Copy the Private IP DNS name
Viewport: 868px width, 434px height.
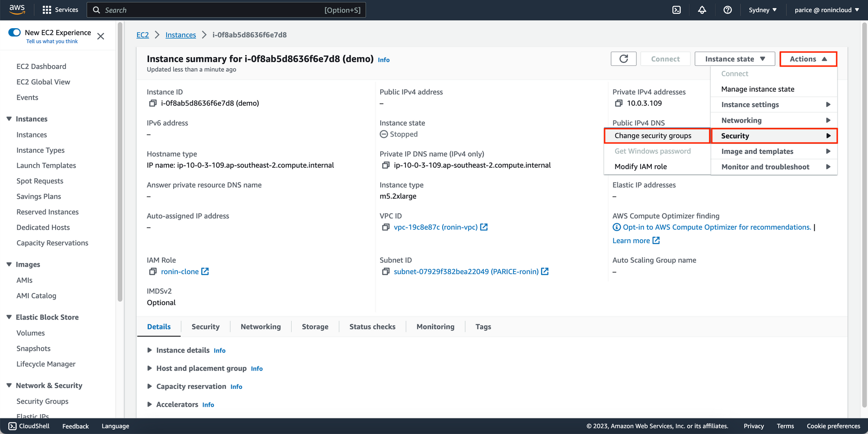pyautogui.click(x=386, y=165)
